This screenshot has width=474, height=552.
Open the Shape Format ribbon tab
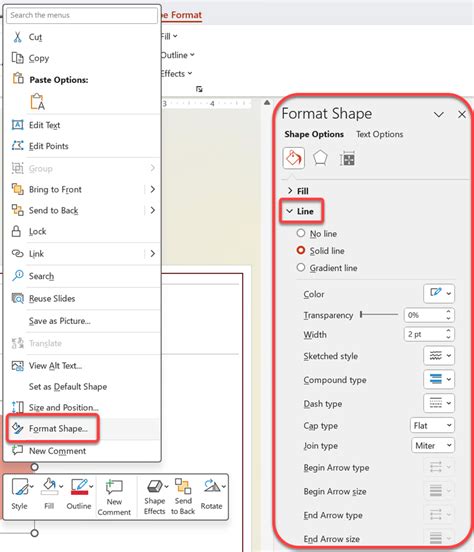182,15
